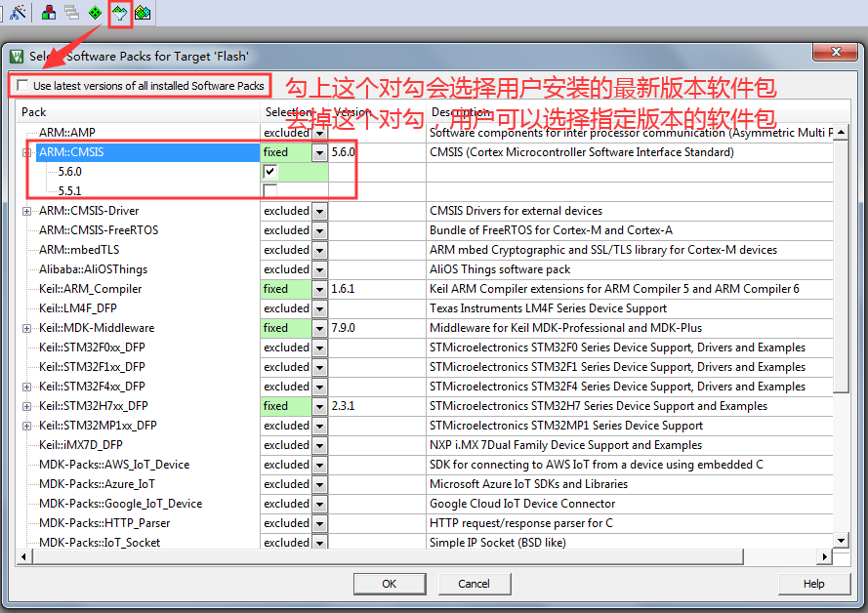Select the ARM::CMSIS pack row

147,152
